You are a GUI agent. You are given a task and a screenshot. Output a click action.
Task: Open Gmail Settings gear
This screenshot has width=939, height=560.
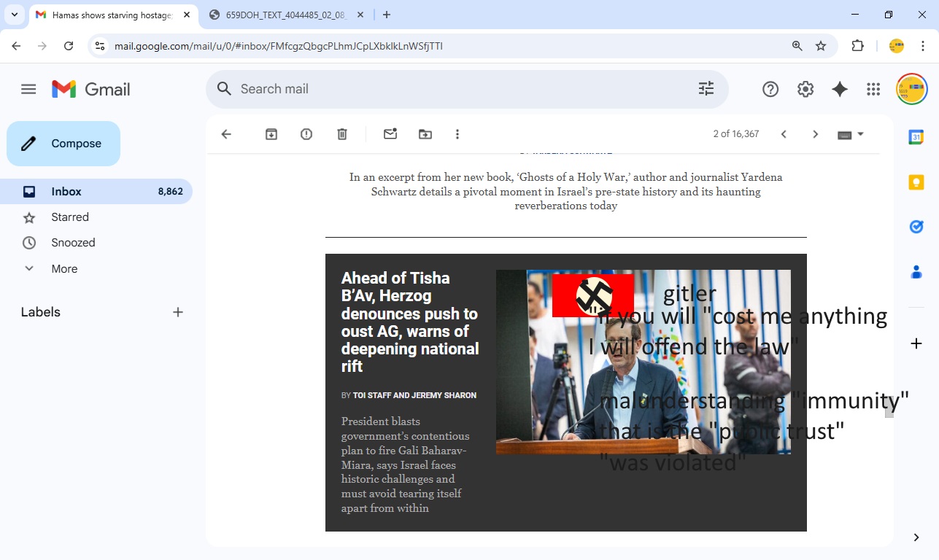805,89
